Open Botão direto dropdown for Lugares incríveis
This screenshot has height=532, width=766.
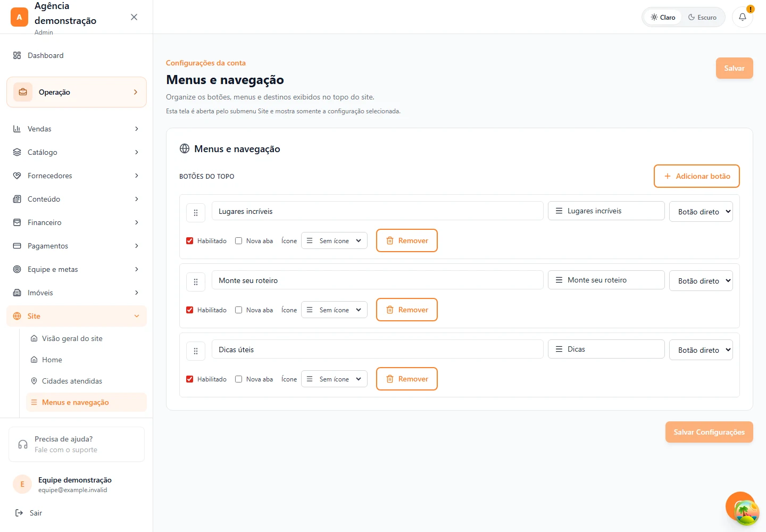[x=701, y=211]
